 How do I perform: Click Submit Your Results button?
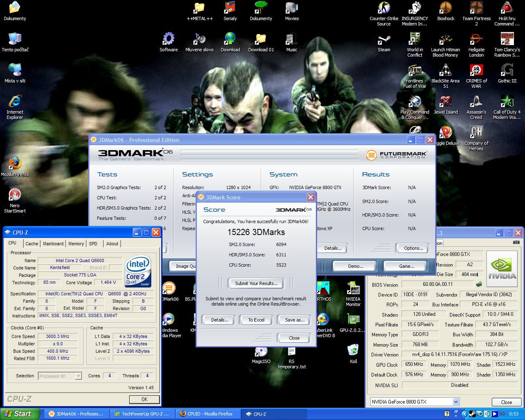coord(256,283)
